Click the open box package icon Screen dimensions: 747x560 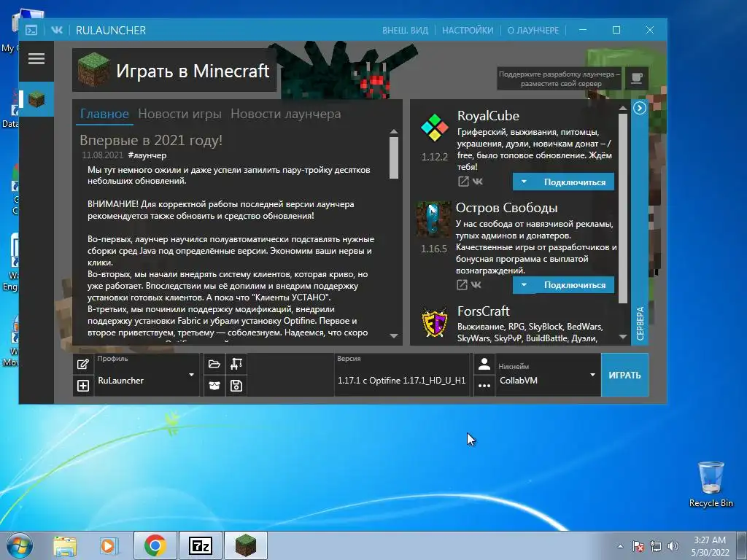tap(214, 386)
